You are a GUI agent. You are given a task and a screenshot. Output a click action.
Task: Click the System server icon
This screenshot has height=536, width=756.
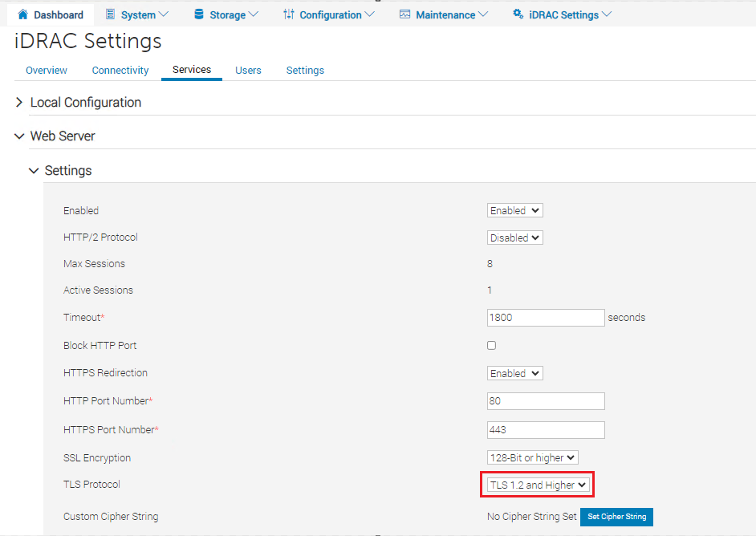pos(111,14)
